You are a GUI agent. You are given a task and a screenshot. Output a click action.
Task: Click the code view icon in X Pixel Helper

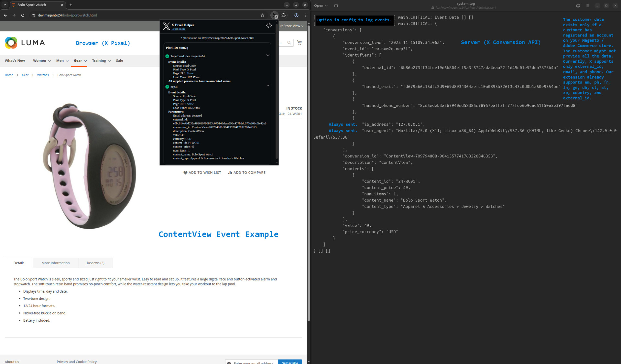pos(269,26)
